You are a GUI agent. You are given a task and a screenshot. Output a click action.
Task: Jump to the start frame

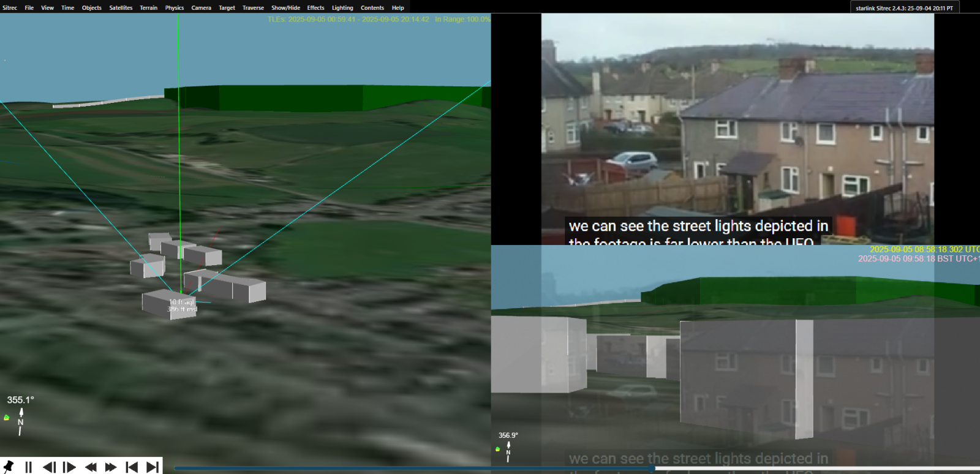point(132,467)
